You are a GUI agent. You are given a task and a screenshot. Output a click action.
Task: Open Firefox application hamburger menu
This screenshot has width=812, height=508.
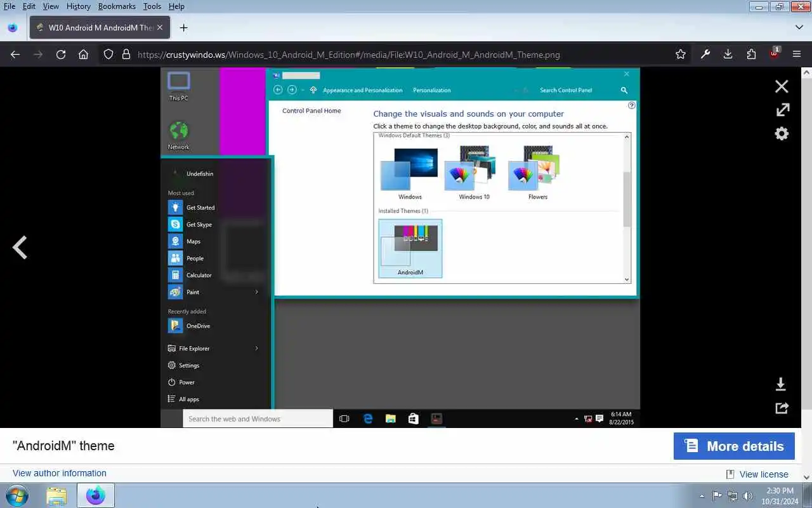pos(797,55)
